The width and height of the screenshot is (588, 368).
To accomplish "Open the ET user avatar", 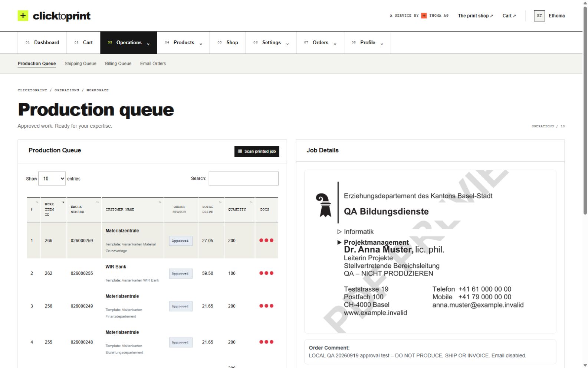I will coord(539,16).
